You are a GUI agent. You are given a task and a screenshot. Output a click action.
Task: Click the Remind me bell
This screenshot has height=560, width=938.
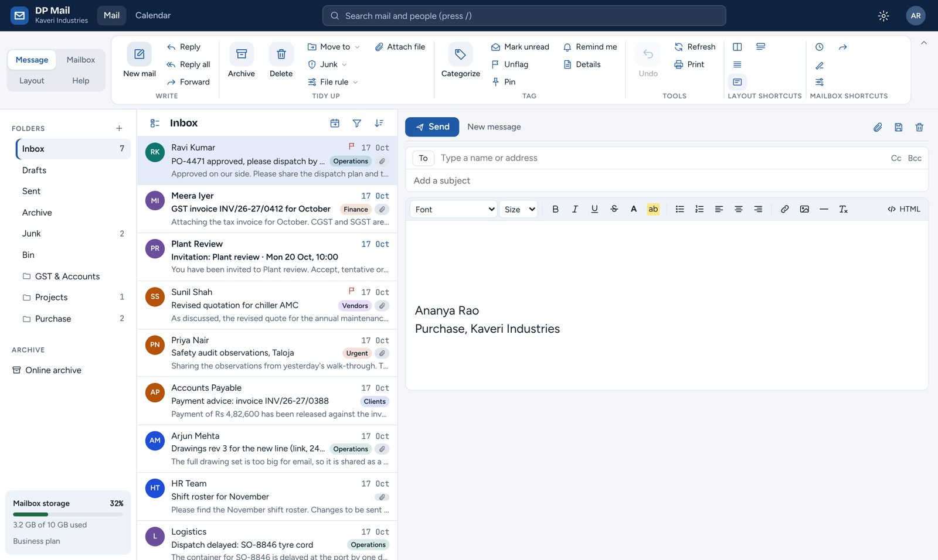click(590, 47)
